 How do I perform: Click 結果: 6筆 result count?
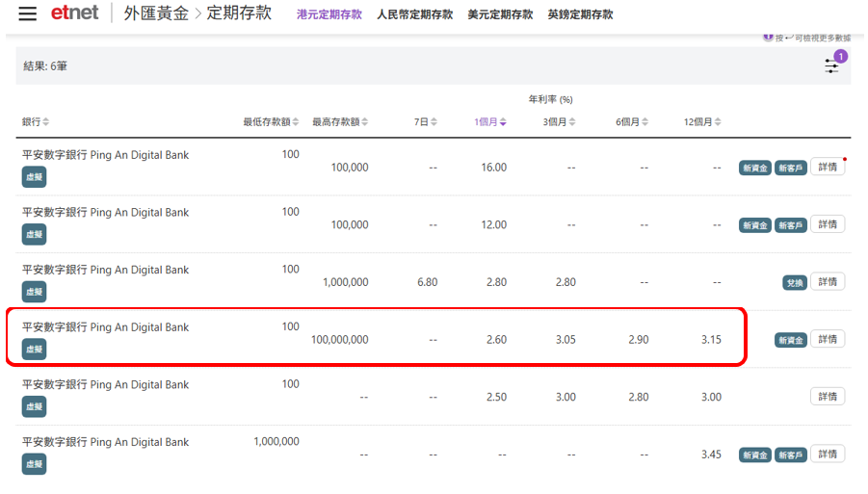(x=45, y=66)
